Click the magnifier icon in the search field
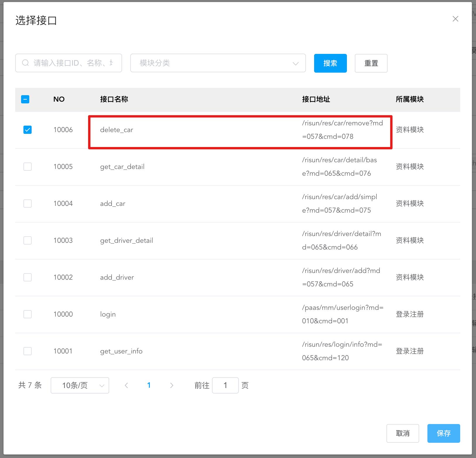 [x=25, y=63]
